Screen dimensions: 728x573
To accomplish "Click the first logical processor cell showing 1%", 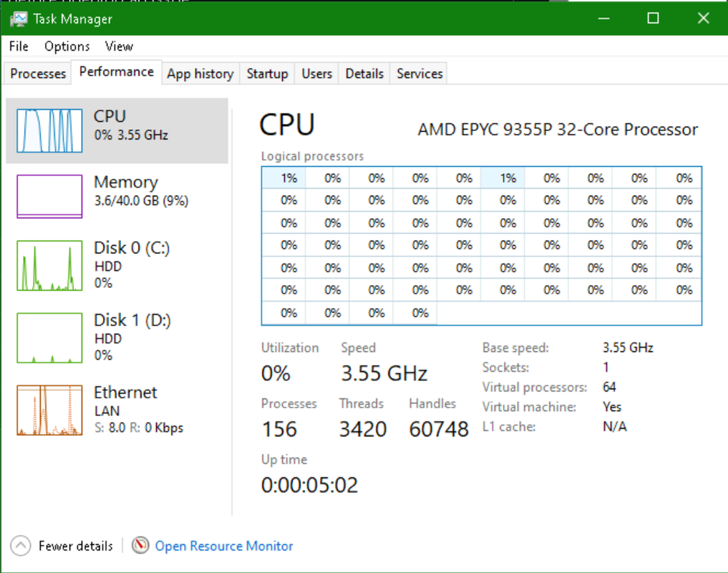I will pos(283,178).
